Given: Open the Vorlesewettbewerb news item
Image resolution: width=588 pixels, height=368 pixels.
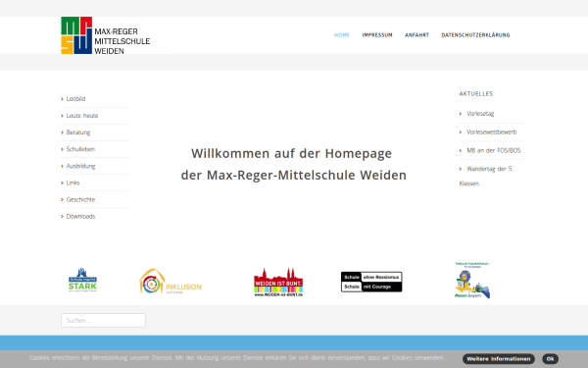Looking at the screenshot, I should point(491,131).
